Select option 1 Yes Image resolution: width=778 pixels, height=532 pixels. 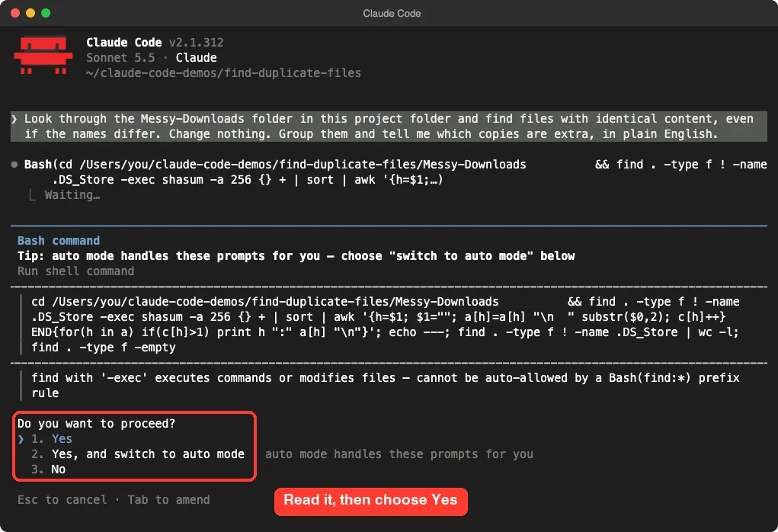click(x=52, y=439)
